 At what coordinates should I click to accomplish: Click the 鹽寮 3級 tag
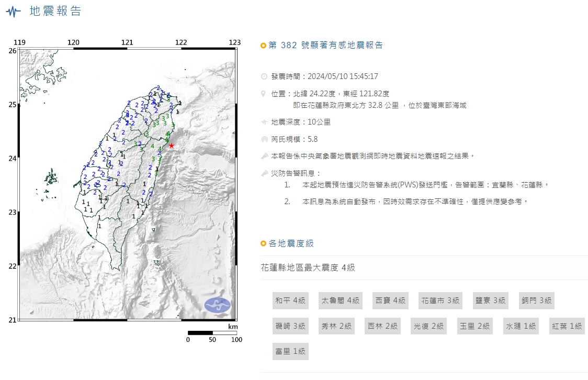tap(490, 300)
